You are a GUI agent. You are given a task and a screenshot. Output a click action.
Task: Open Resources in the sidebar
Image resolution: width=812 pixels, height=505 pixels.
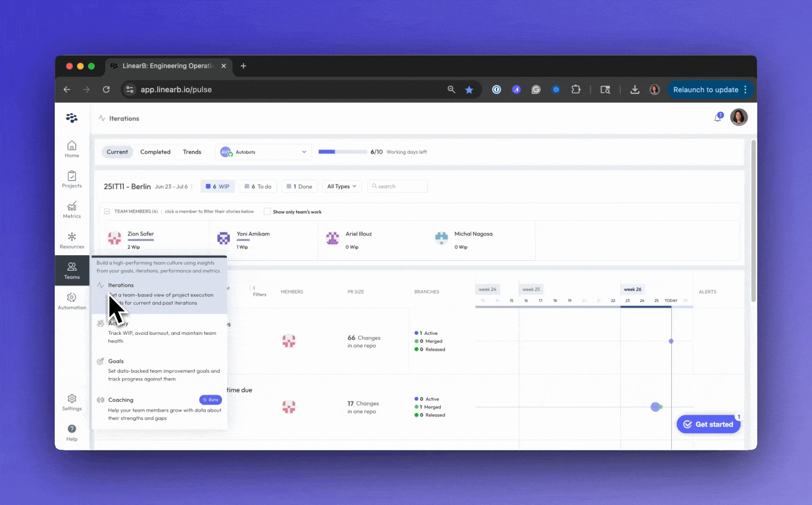tap(72, 240)
